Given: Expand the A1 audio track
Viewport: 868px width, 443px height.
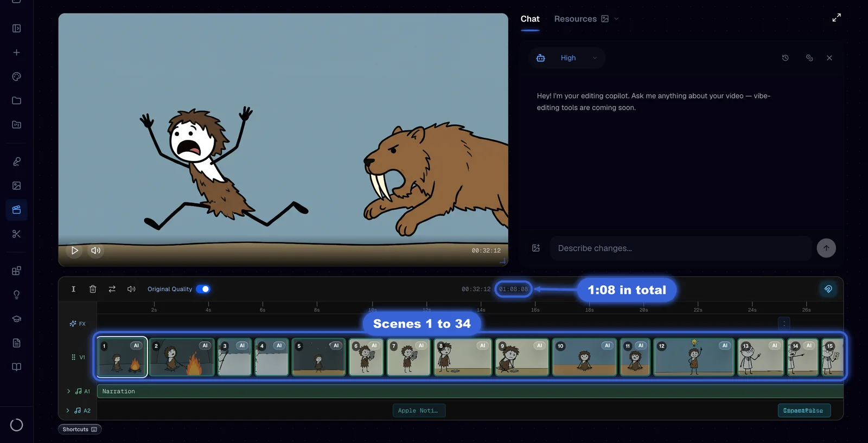Looking at the screenshot, I should coord(68,391).
